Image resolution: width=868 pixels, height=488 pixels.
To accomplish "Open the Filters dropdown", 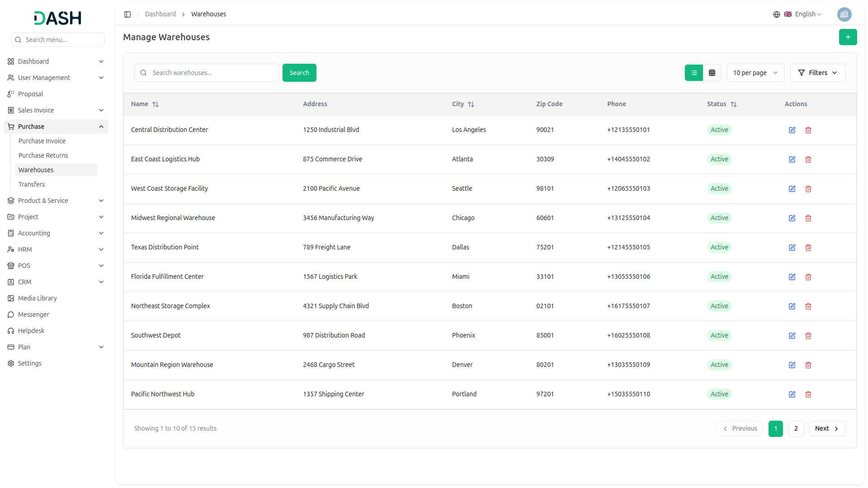I will point(817,73).
